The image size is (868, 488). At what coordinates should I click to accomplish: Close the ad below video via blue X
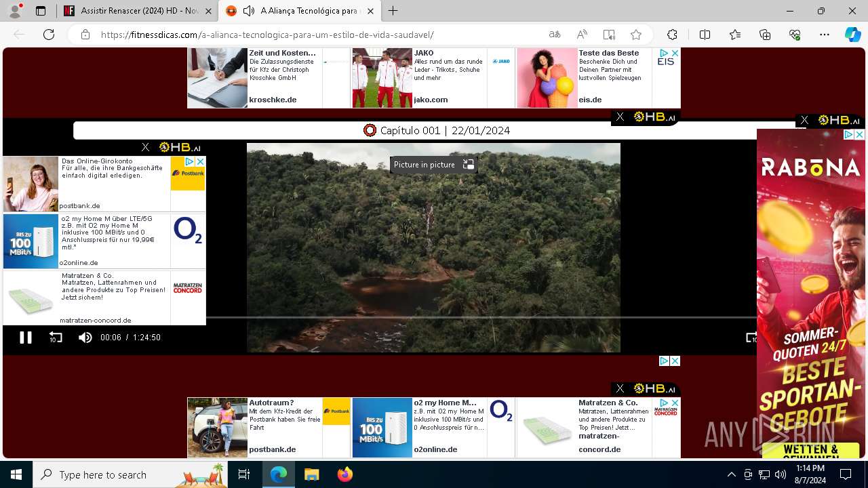point(675,361)
